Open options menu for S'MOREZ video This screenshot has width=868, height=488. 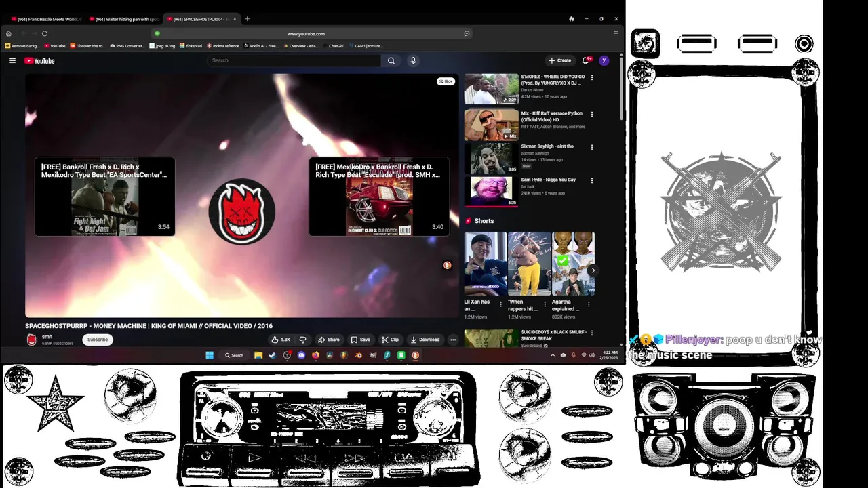(x=592, y=77)
